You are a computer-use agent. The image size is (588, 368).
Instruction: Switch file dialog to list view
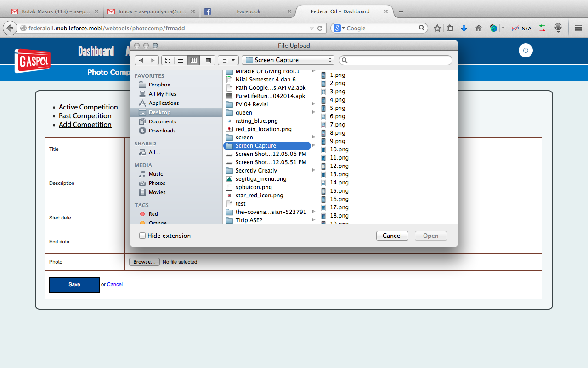[x=181, y=60]
